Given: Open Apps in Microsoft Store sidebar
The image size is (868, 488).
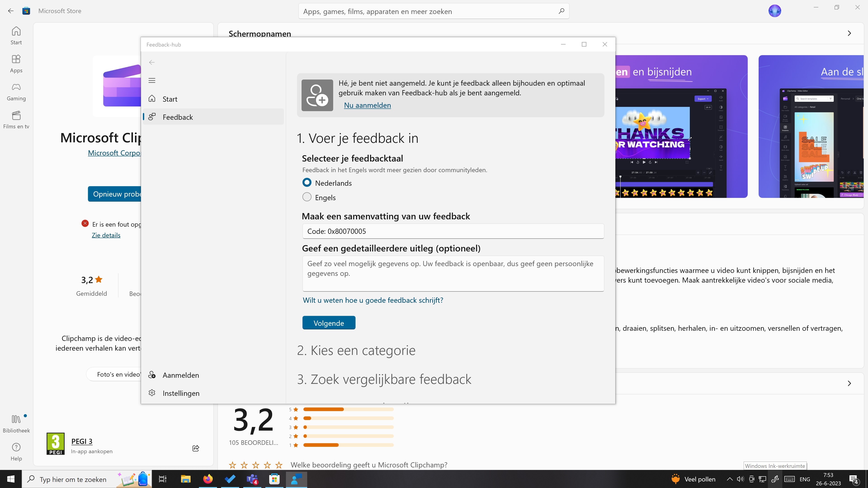Looking at the screenshot, I should (x=16, y=64).
